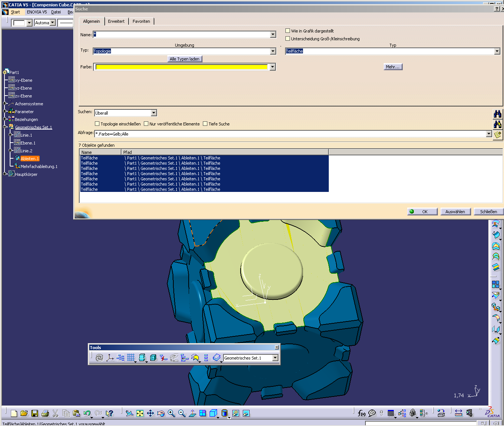Check 'Topologie einschließen' option
This screenshot has height=426, width=504.
click(x=97, y=124)
